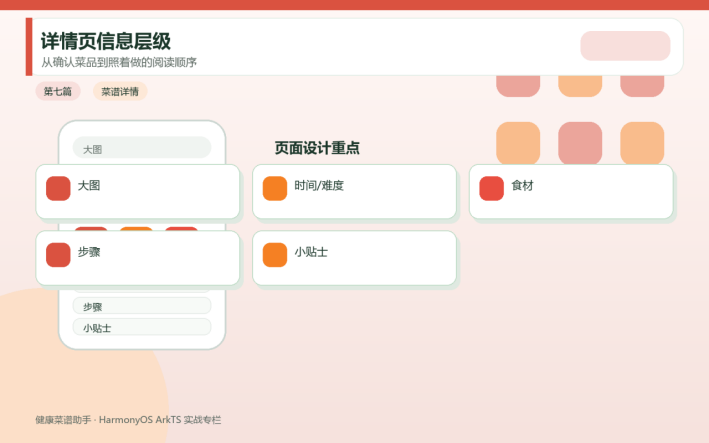Click the footer text 健康菜谱助手 · HarmonyOS ArkTS 实战专栏
The image size is (709, 443).
[128, 420]
